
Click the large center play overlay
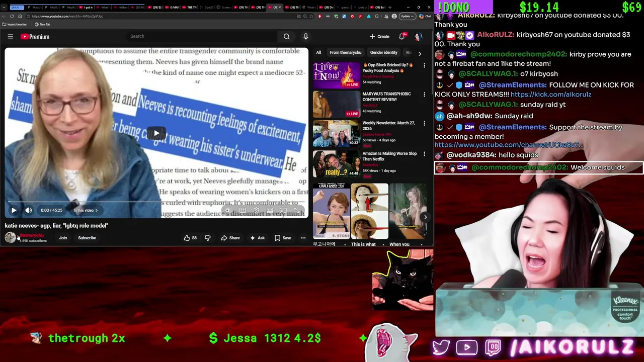pos(156,133)
